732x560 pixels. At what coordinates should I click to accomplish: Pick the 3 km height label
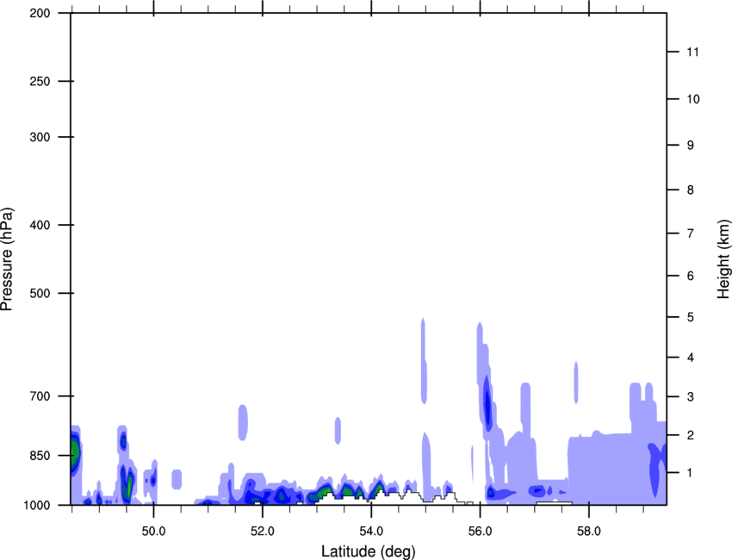pyautogui.click(x=690, y=397)
